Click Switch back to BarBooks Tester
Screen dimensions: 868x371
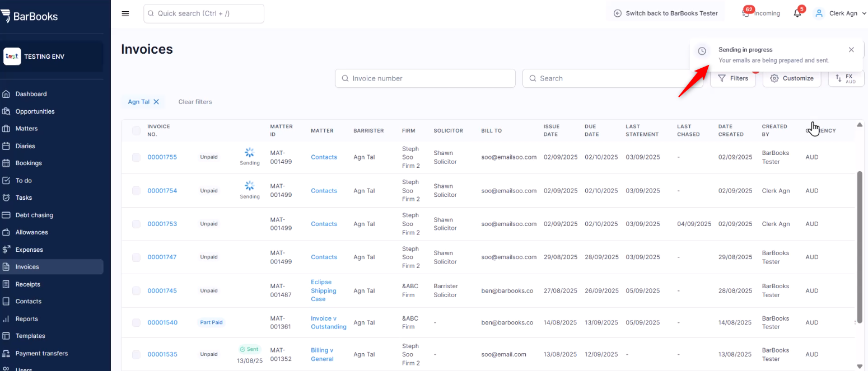pyautogui.click(x=666, y=13)
